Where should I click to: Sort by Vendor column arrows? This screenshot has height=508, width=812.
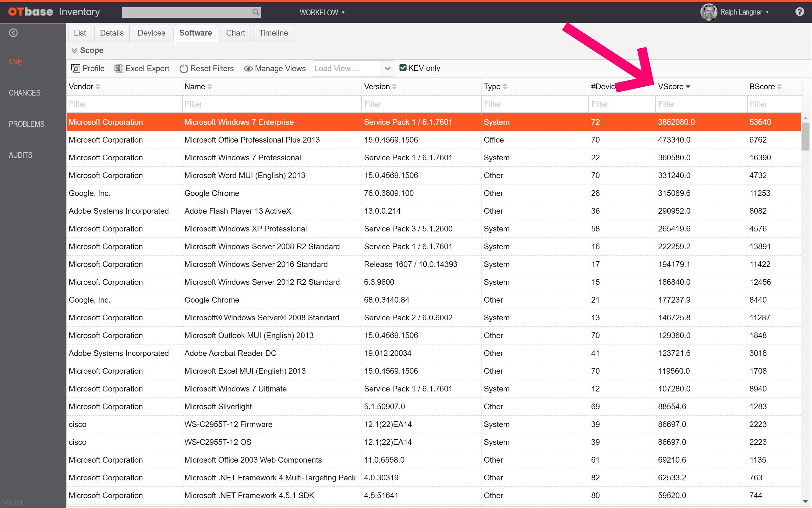pos(98,87)
